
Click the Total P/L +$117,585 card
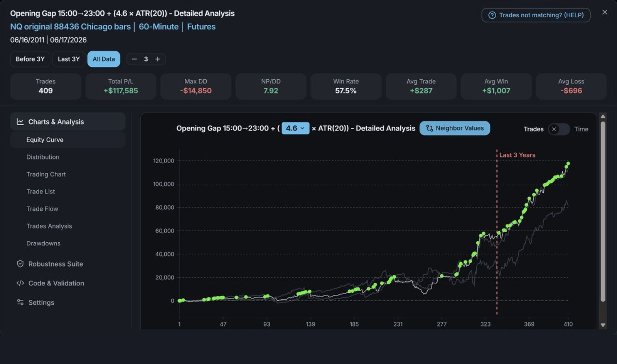121,86
